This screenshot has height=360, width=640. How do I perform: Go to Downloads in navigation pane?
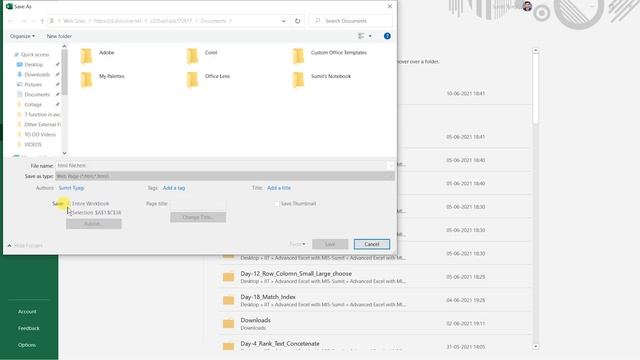click(33, 74)
